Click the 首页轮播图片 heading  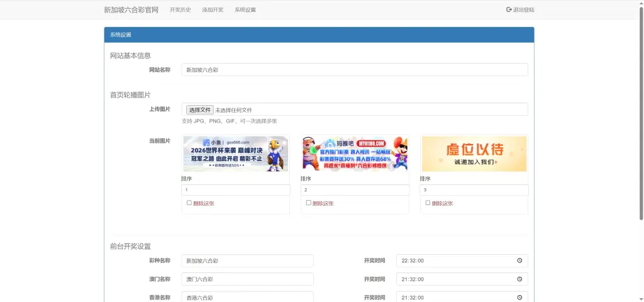coord(130,95)
